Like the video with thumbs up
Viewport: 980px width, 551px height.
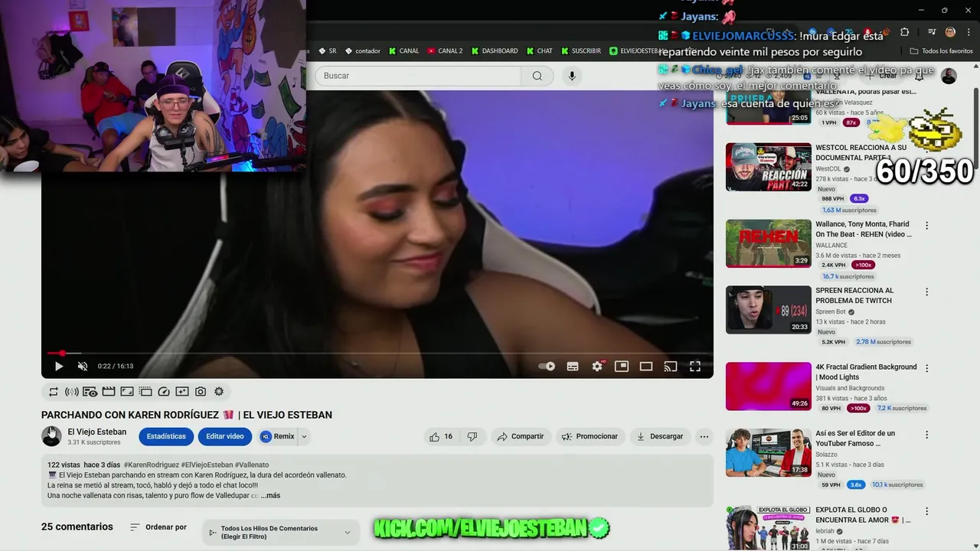(442, 437)
